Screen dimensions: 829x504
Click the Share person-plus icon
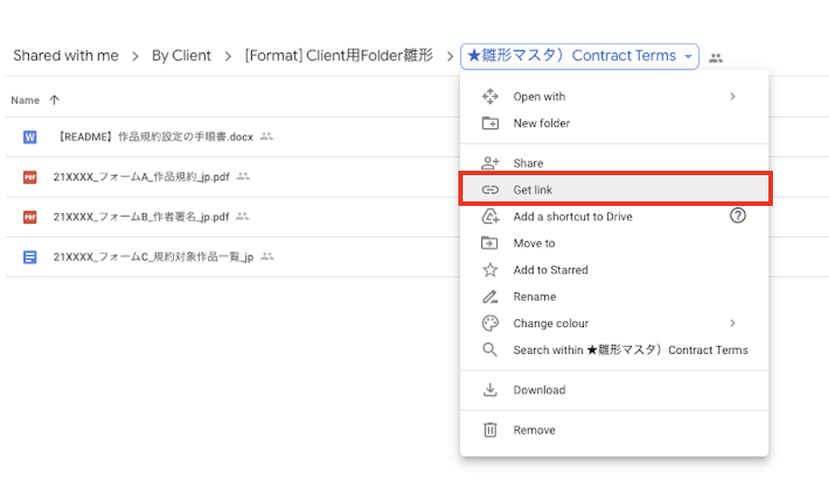point(490,163)
